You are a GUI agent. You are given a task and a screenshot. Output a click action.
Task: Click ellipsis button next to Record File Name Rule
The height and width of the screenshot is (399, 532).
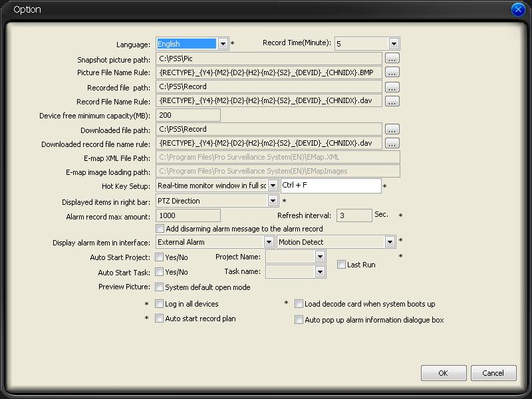click(392, 101)
